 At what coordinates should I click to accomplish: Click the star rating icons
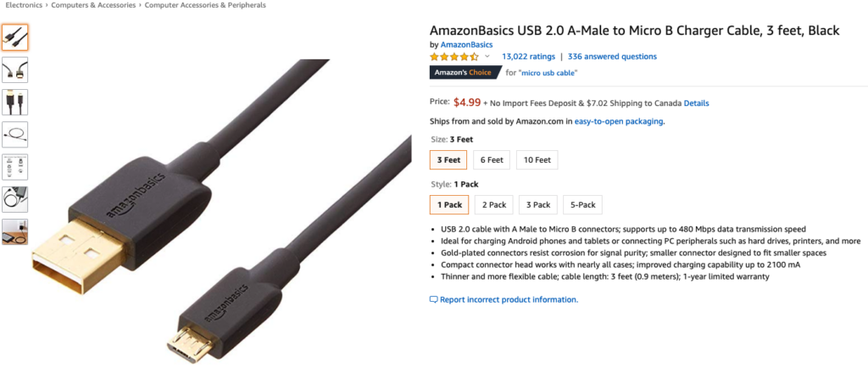point(453,57)
